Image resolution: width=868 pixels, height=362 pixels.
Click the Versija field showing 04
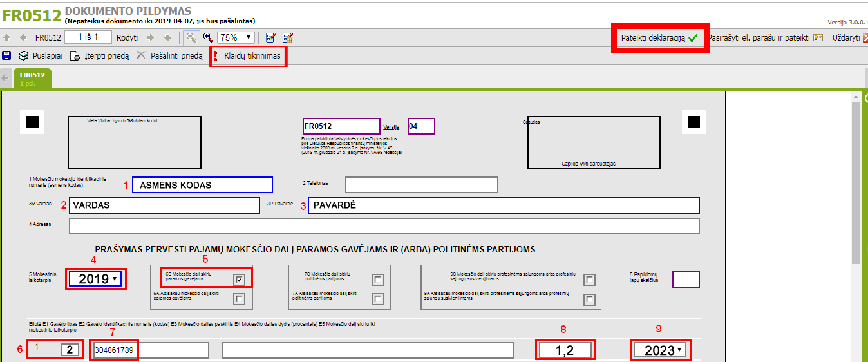click(x=421, y=126)
